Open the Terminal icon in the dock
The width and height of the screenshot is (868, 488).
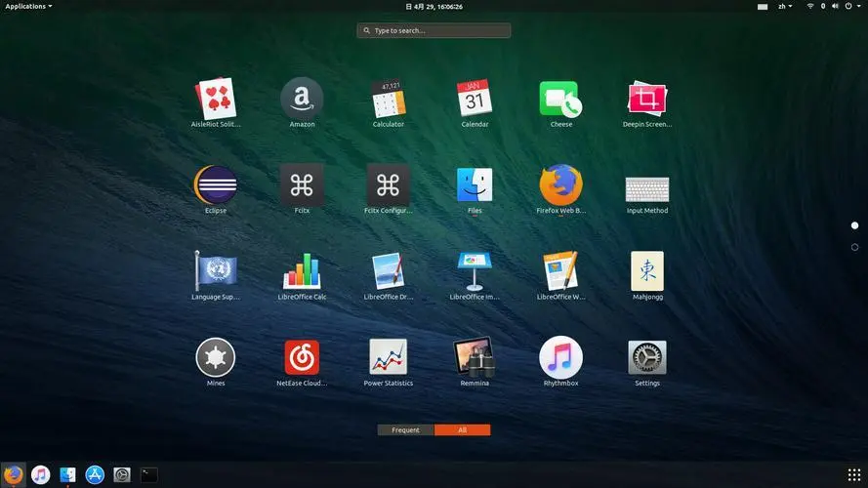(149, 474)
